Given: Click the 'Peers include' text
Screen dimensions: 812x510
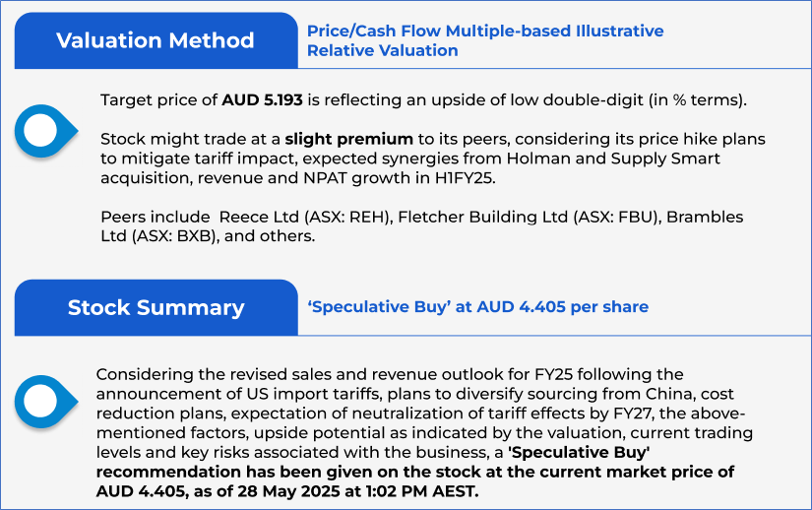Looking at the screenshot, I should pos(156,217).
